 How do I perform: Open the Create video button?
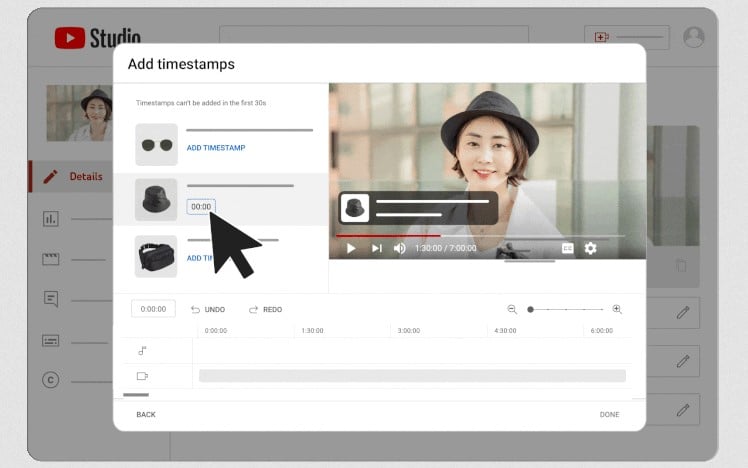coord(627,37)
